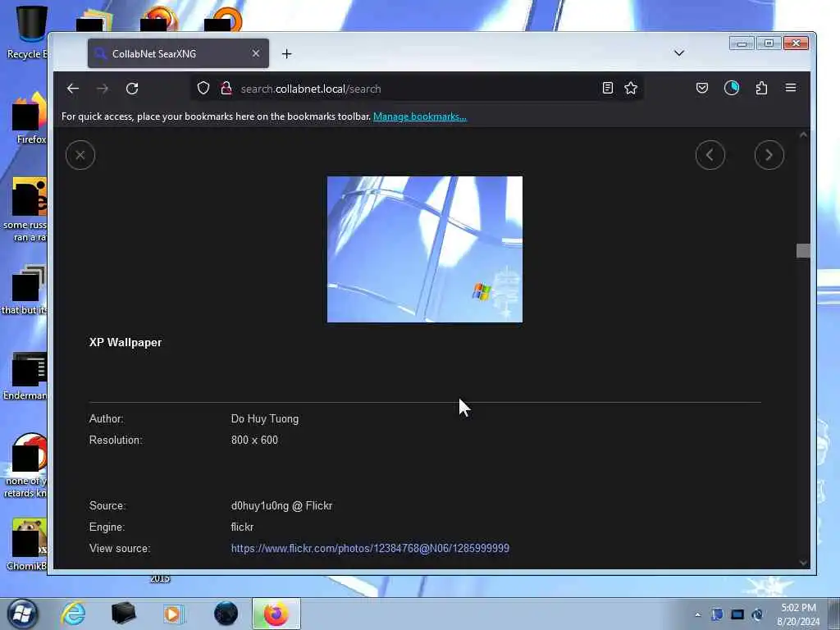Screen dimensions: 840x630
Task: Reload the current page
Action: (x=132, y=89)
